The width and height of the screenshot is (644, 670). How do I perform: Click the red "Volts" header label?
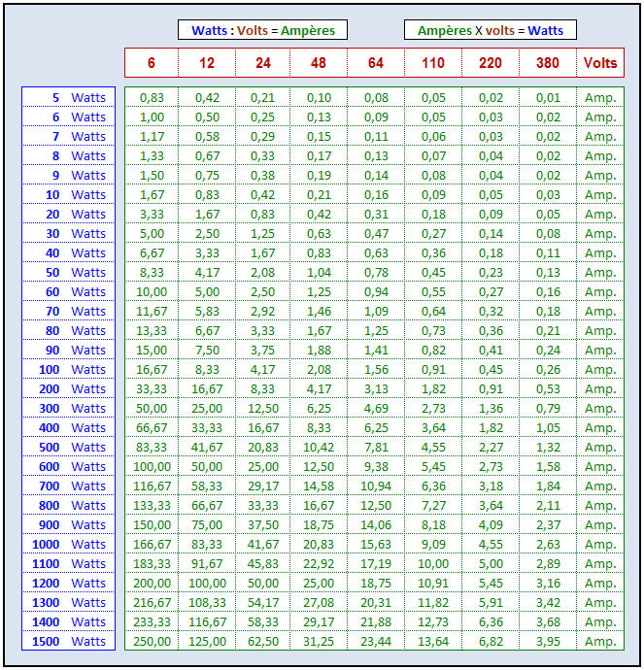[600, 63]
